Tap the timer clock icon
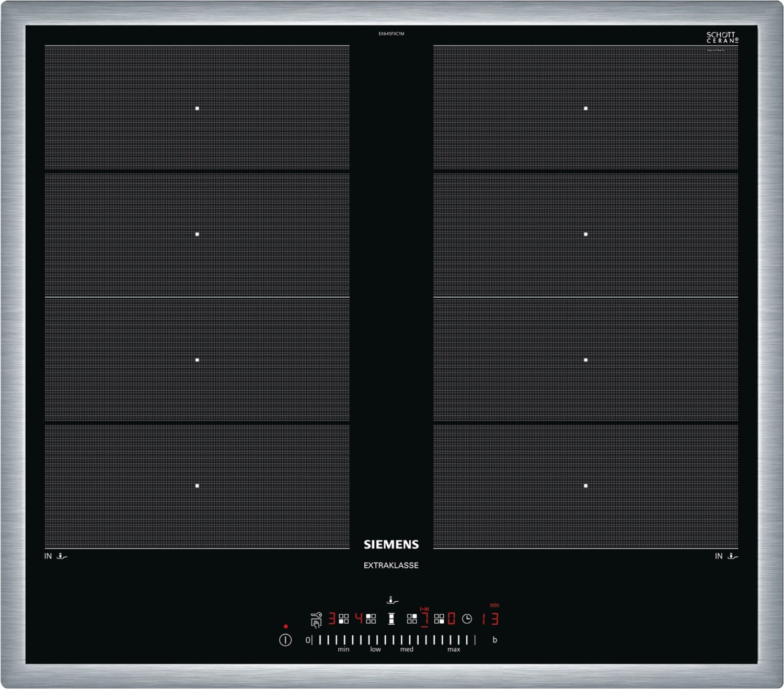Screen dimensions: 784x689 point(467,619)
